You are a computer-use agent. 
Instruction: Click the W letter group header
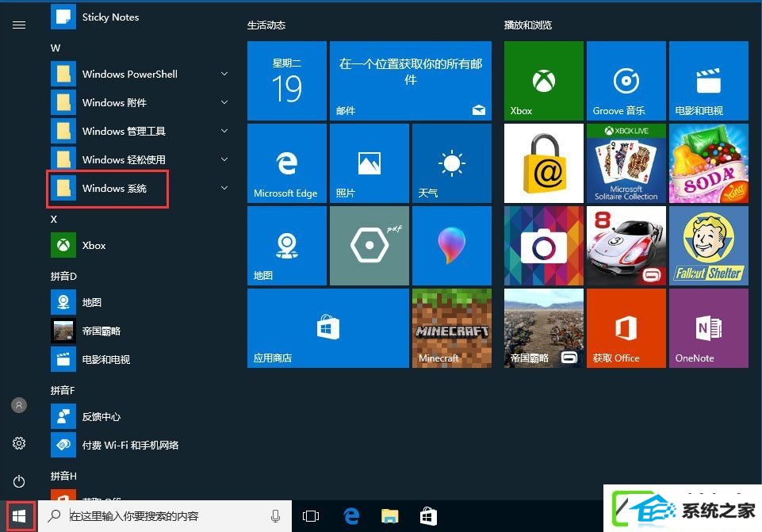pos(56,48)
